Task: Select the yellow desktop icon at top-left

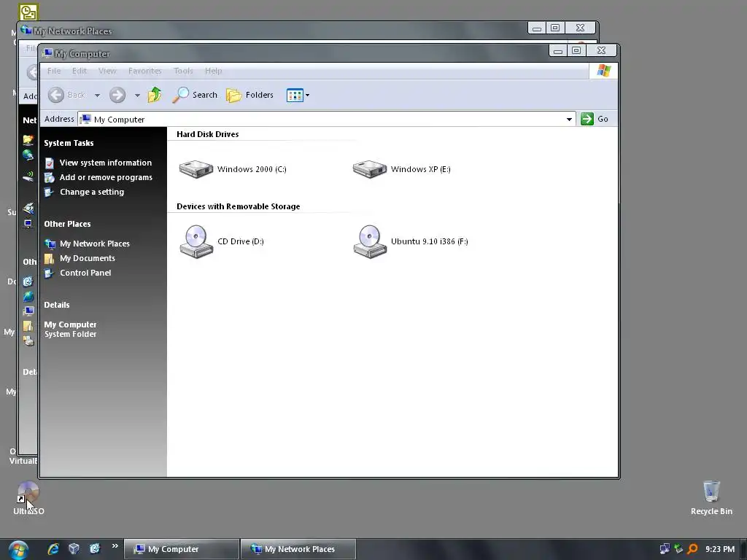Action: [x=28, y=12]
